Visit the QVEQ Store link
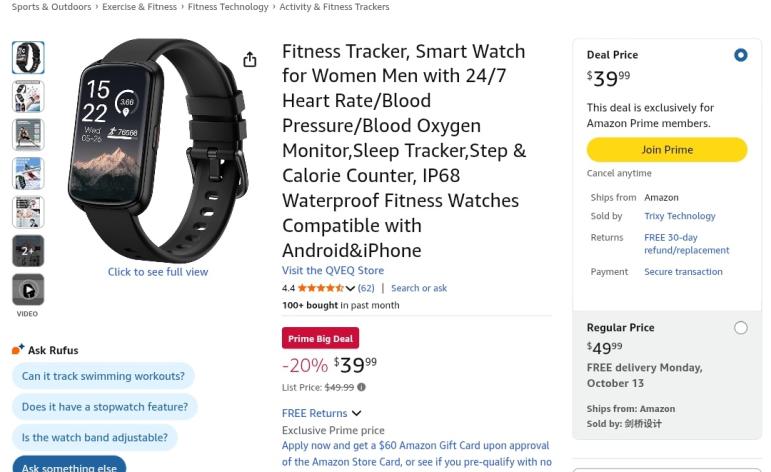 (x=333, y=270)
